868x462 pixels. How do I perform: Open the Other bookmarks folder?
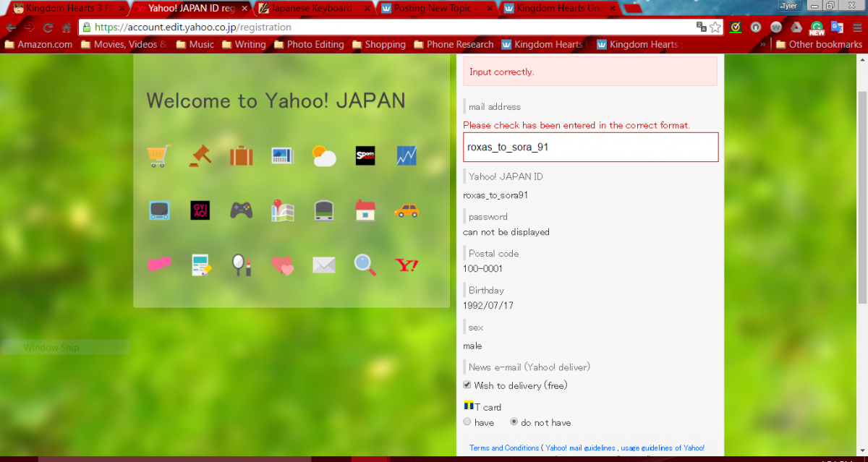818,44
